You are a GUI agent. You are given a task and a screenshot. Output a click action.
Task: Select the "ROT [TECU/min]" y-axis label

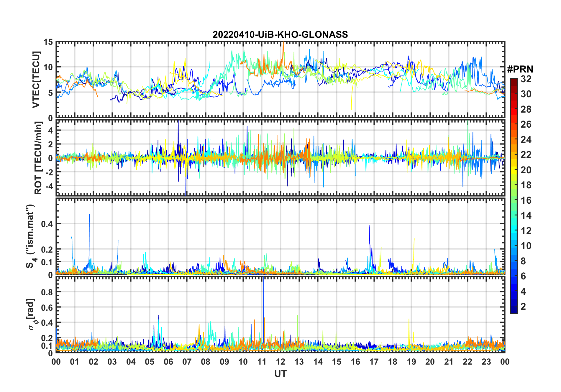[38, 158]
